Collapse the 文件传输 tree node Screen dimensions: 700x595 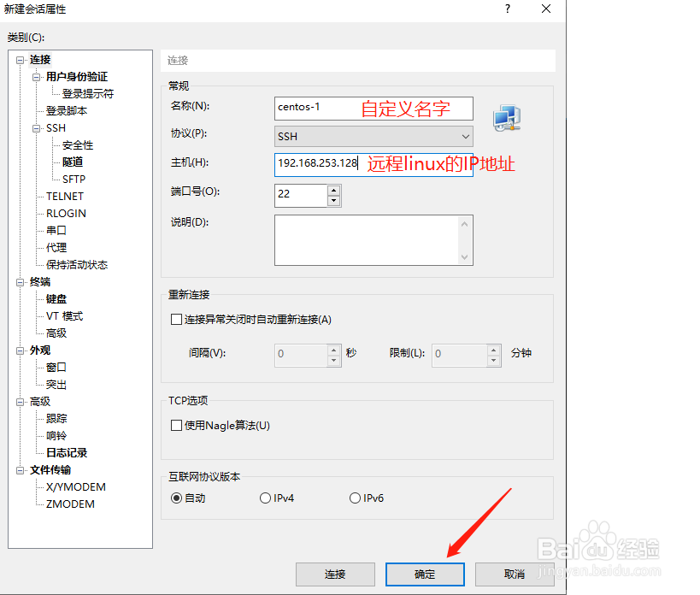click(x=21, y=470)
